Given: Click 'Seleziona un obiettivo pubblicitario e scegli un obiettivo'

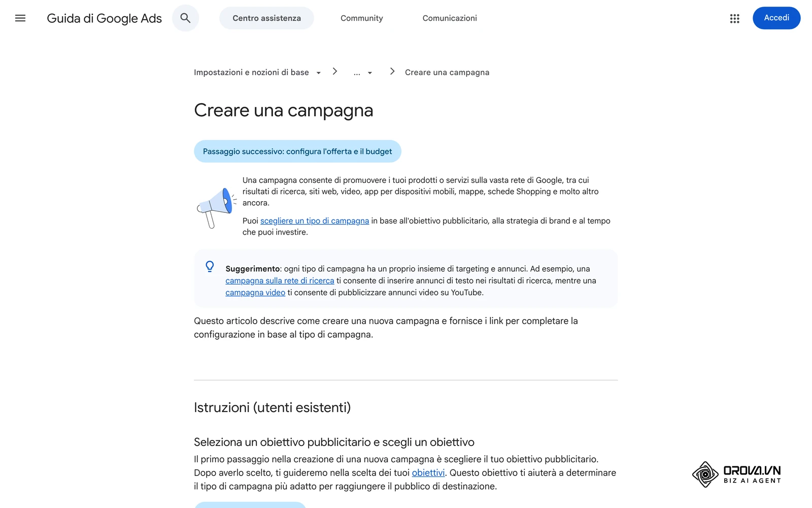Looking at the screenshot, I should (334, 442).
